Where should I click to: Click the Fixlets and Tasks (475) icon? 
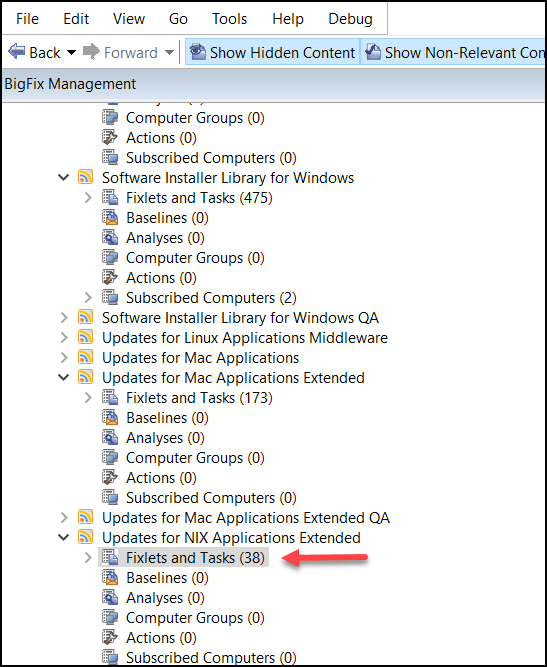(x=110, y=197)
